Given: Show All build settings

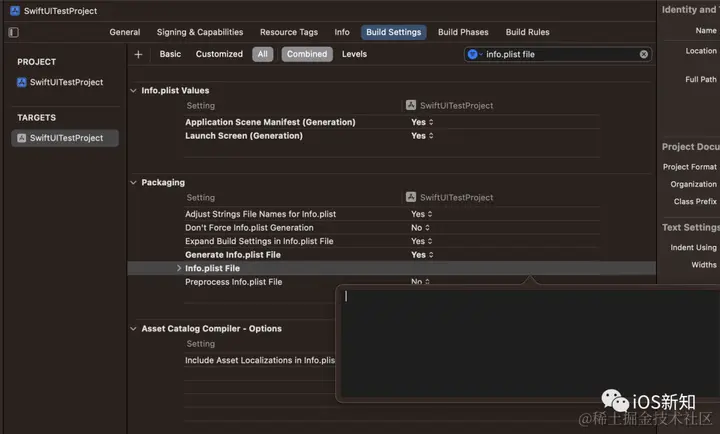Looking at the screenshot, I should pyautogui.click(x=263, y=54).
